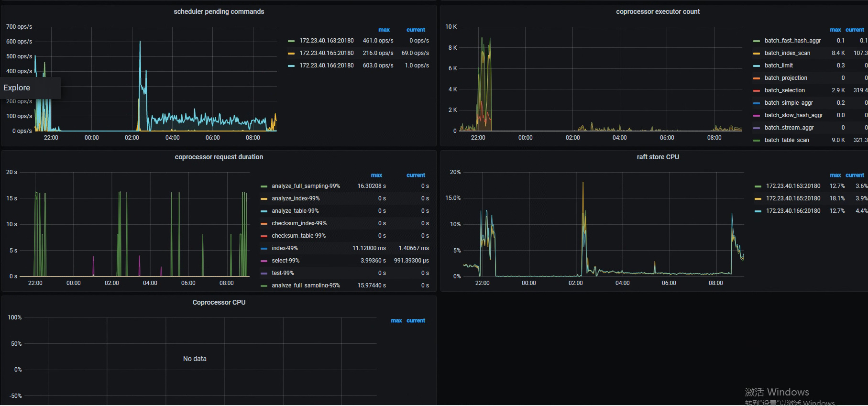Toggle the batch_slow_hash_aggr legend entry
Viewport: 868px width, 406px height.
point(793,115)
